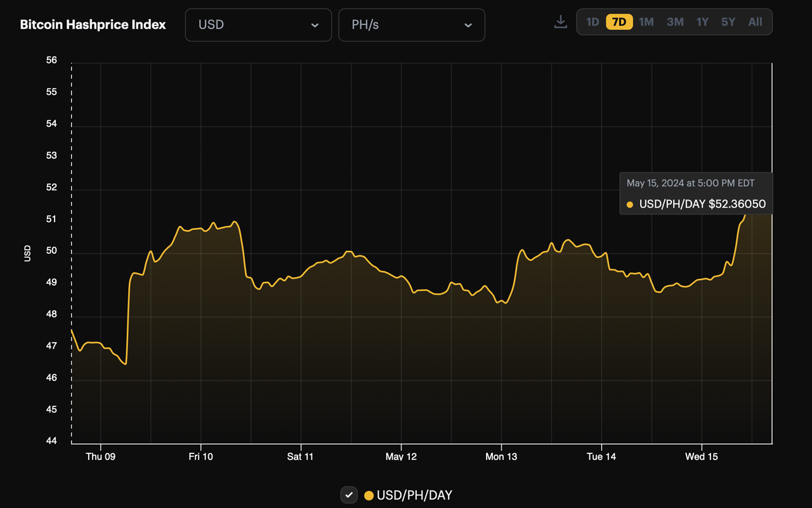Viewport: 812px width, 508px height.
Task: Select the 5Y time range
Action: 728,22
